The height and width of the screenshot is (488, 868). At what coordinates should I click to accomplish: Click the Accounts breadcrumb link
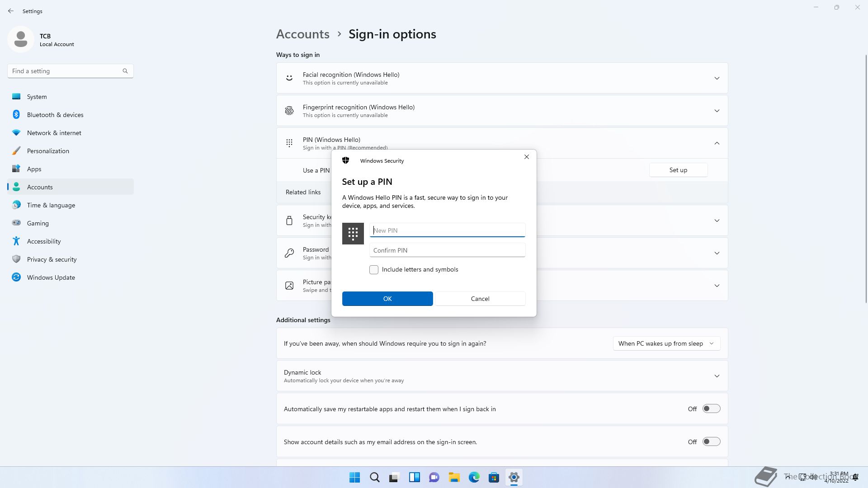(x=303, y=34)
